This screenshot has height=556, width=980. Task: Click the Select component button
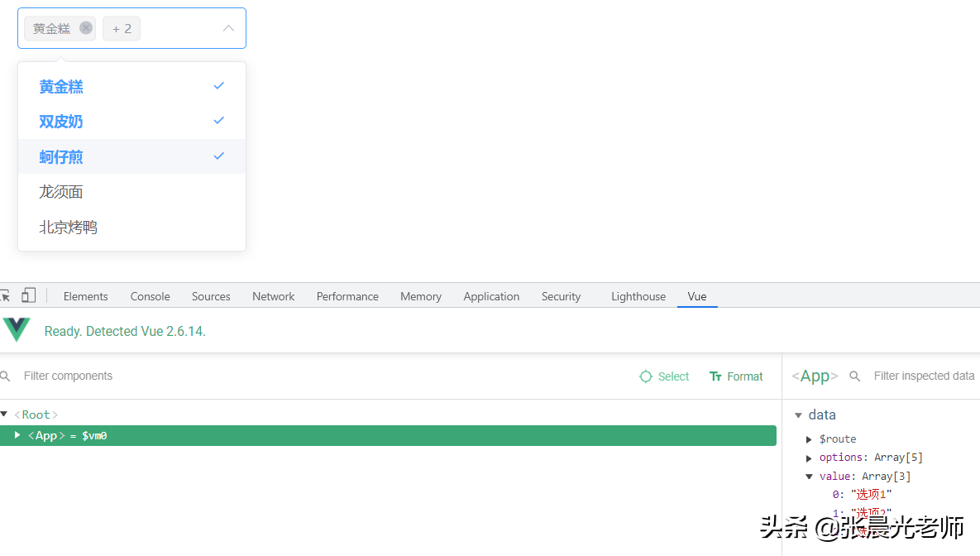coord(664,376)
